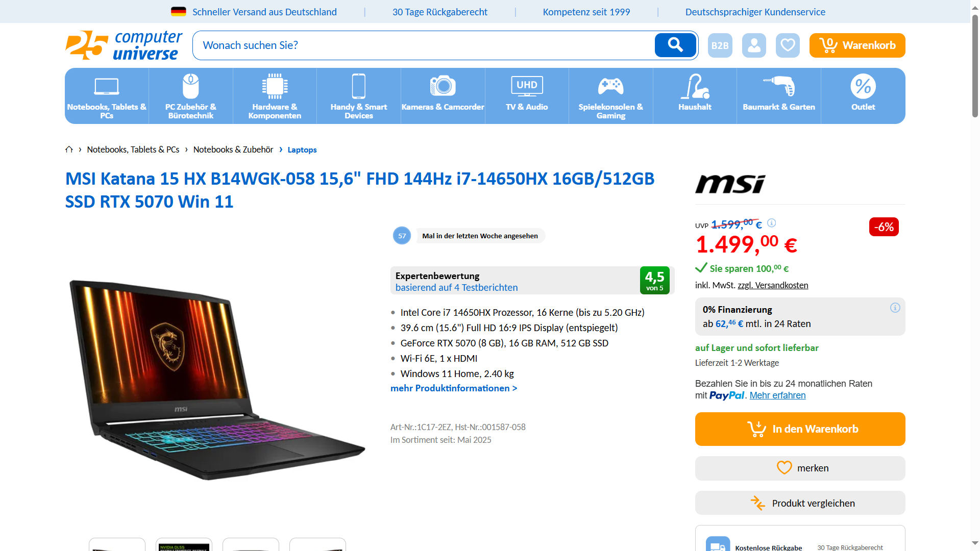
Task: Open Spielekonsolen & Gaming category
Action: [610, 96]
